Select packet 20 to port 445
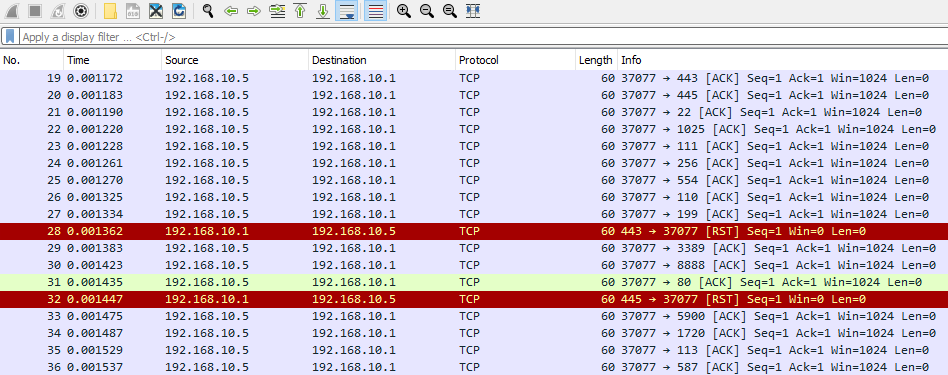This screenshot has height=375, width=948. click(474, 95)
